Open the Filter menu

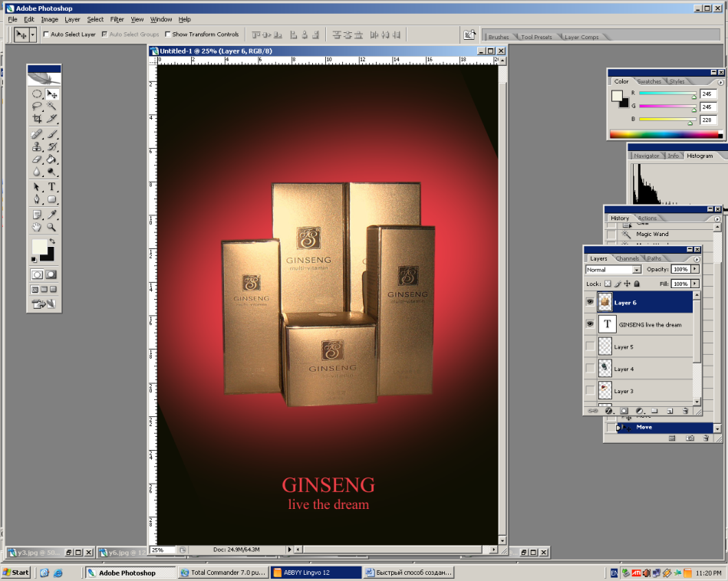point(117,19)
